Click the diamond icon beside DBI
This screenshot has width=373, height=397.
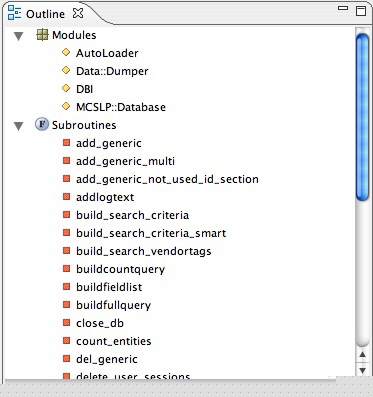[x=66, y=88]
